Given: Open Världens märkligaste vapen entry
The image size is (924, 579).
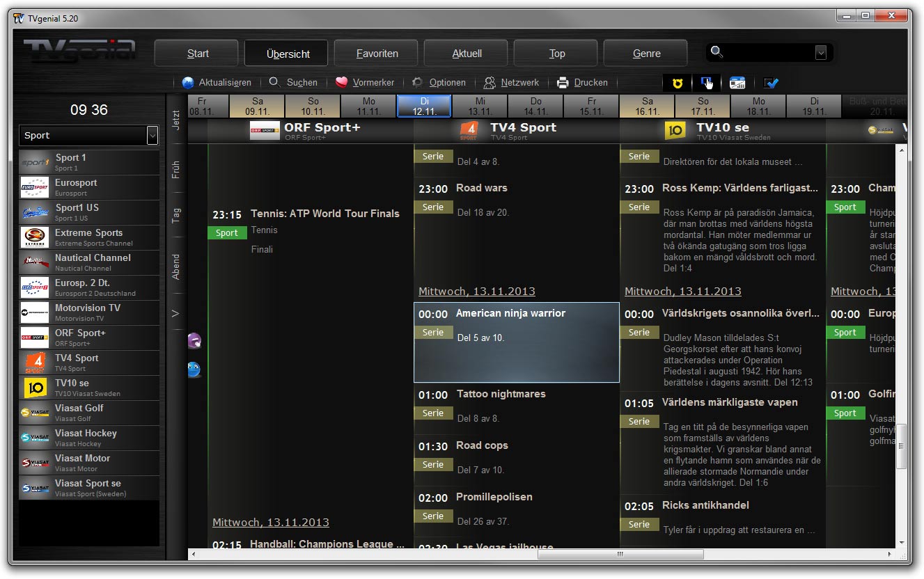Looking at the screenshot, I should pos(723,443).
